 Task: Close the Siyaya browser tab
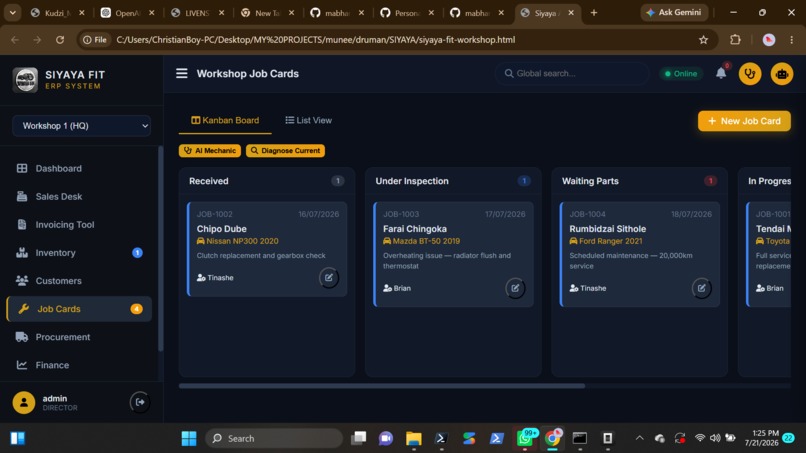571,13
